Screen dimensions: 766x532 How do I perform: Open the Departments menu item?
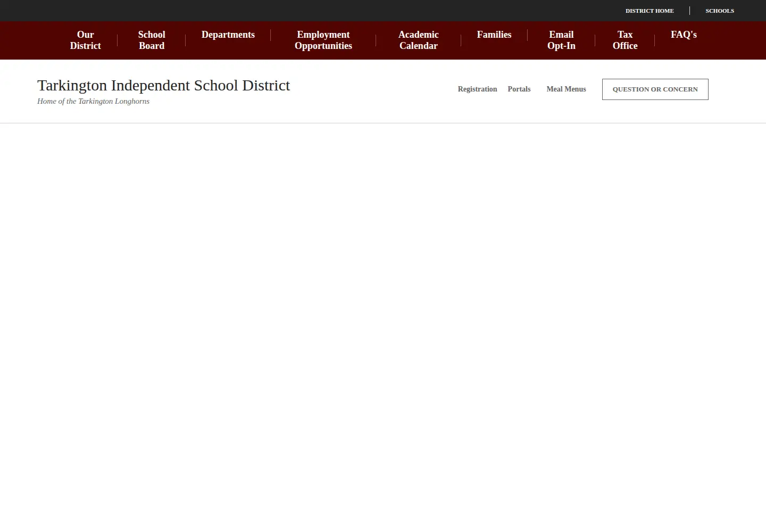click(228, 35)
